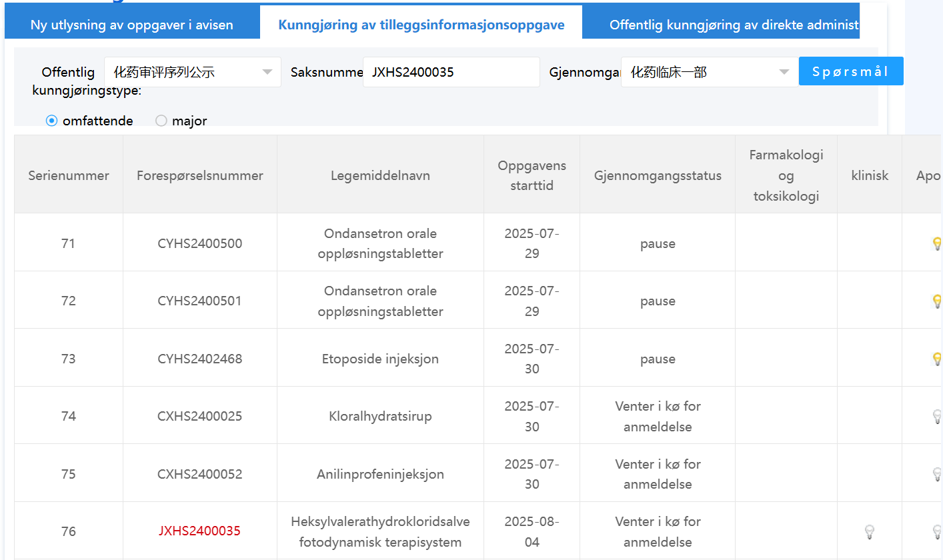Click the yellow lightbulb in row 71
This screenshot has height=560, width=943.
(x=936, y=243)
